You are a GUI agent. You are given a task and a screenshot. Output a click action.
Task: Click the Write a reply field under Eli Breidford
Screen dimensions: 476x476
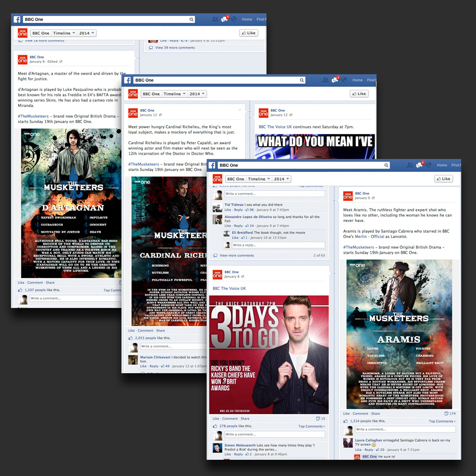point(278,245)
